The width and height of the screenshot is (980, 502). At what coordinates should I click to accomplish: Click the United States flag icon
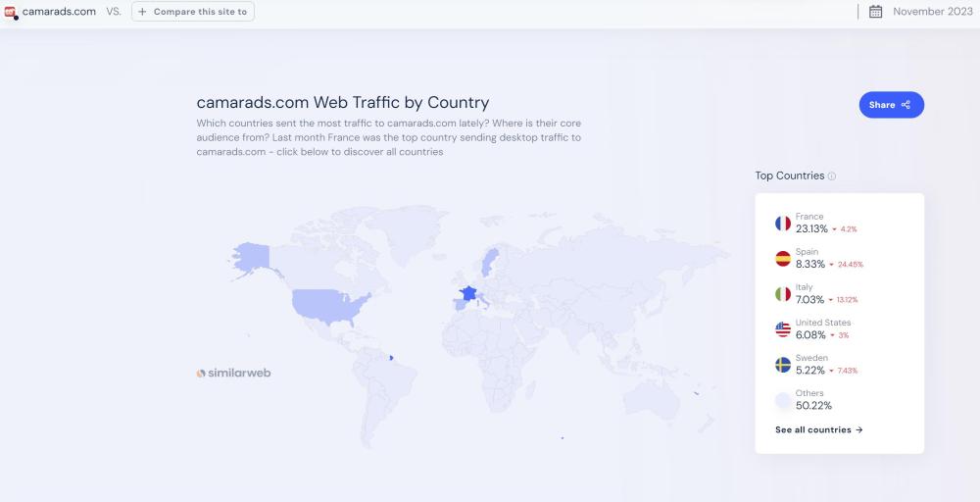coord(782,329)
